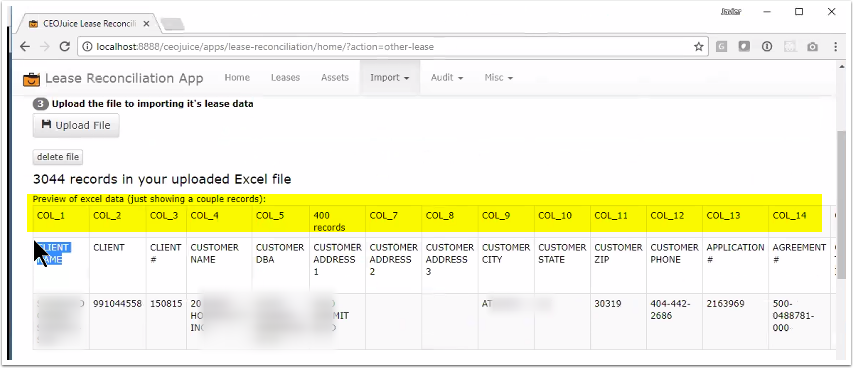Click the delete file button

[x=58, y=157]
